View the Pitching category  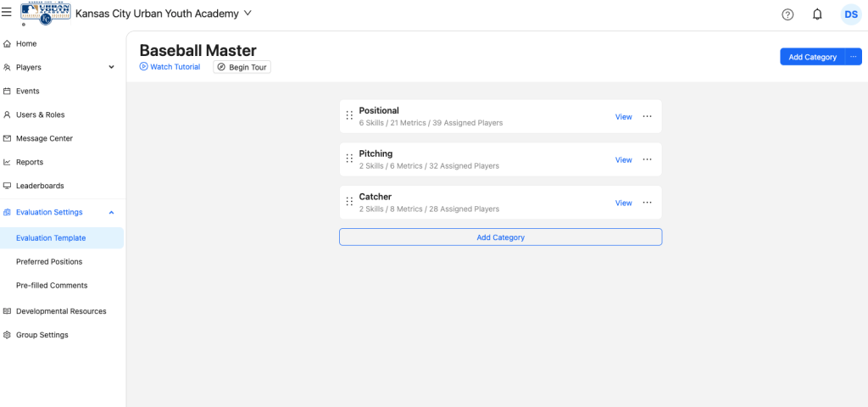(623, 160)
